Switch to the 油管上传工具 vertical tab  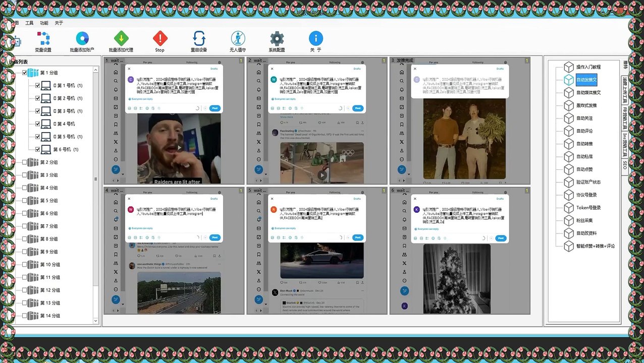coord(625,89)
